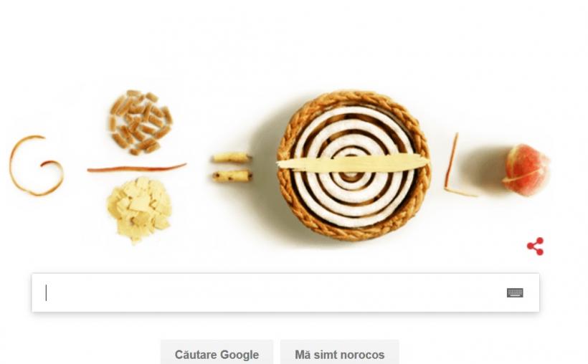The width and height of the screenshot is (588, 364).
Task: Click the Mă simt norocos button
Action: pyautogui.click(x=339, y=353)
